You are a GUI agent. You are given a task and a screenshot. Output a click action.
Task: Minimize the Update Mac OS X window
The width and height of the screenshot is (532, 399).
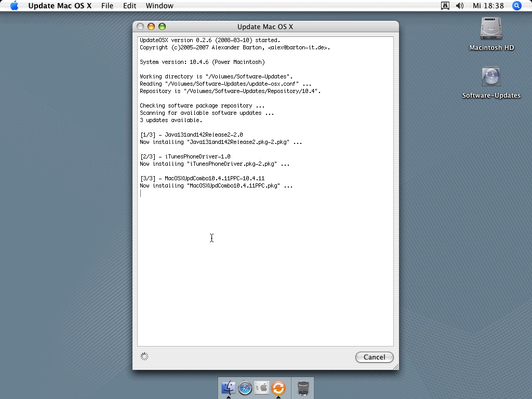tap(151, 26)
